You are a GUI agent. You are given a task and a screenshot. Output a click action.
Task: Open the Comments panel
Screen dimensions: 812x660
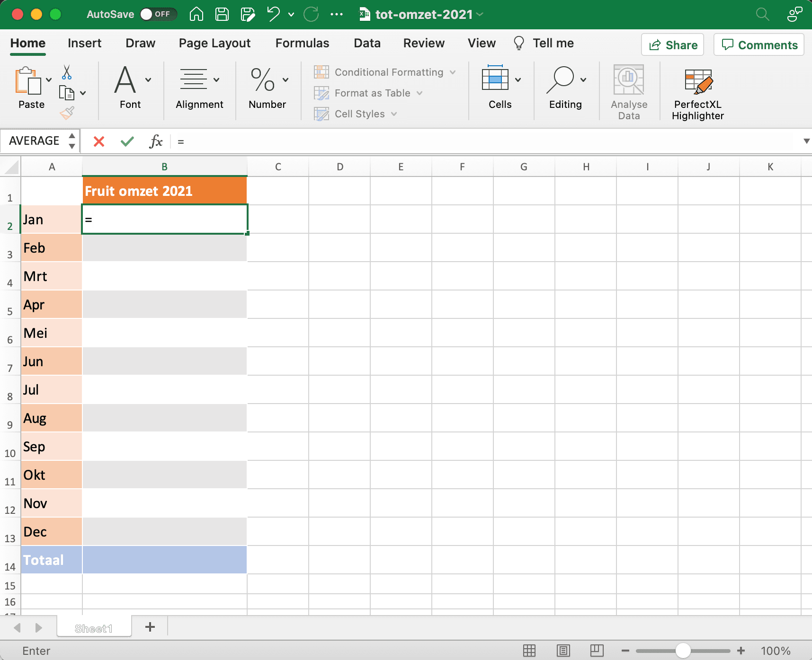[758, 44]
